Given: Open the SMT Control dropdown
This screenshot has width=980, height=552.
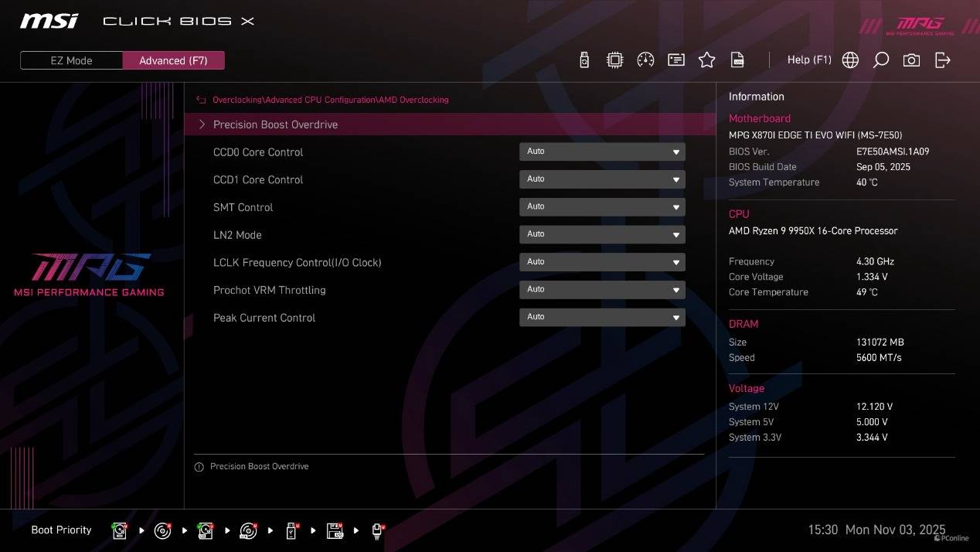Looking at the screenshot, I should pos(602,206).
